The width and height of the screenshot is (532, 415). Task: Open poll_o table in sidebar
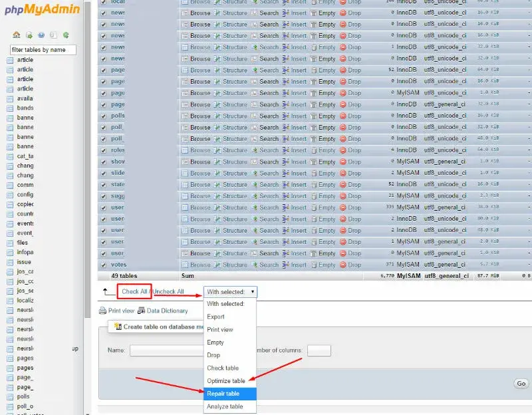25,406
